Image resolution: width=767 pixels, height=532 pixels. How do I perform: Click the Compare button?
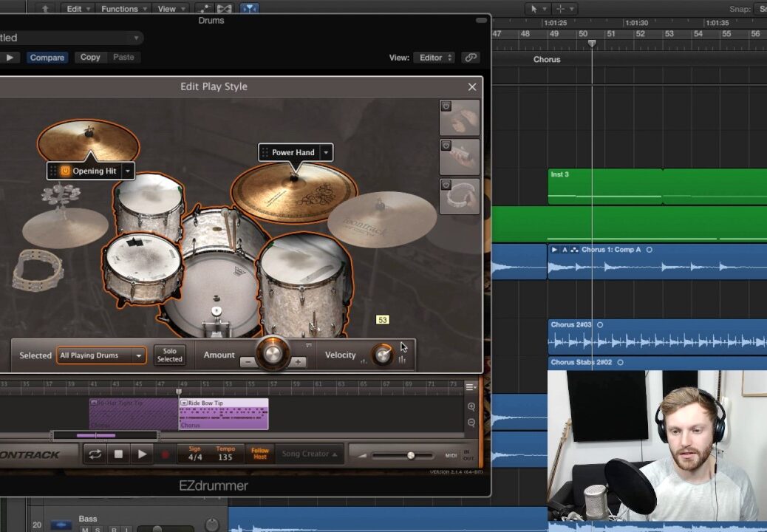[x=47, y=58]
